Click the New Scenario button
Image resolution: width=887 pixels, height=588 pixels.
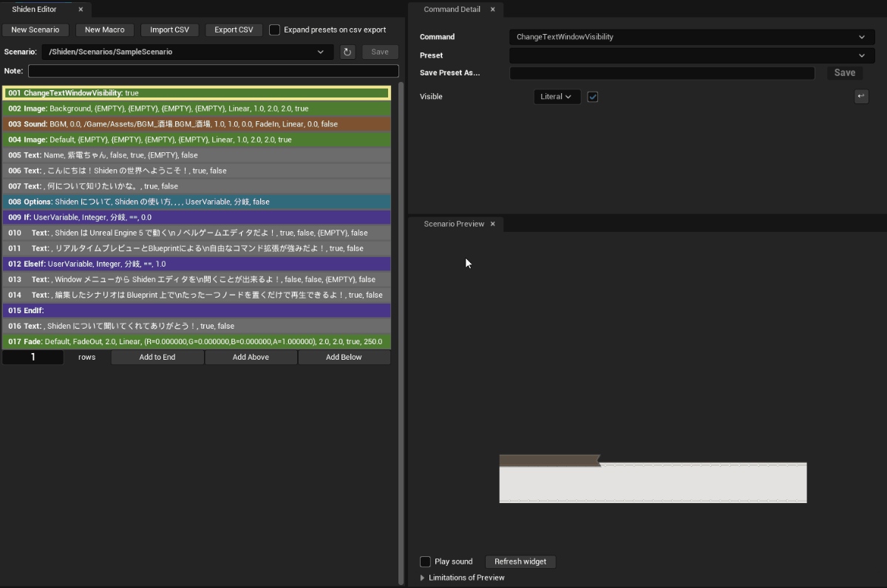pyautogui.click(x=35, y=30)
